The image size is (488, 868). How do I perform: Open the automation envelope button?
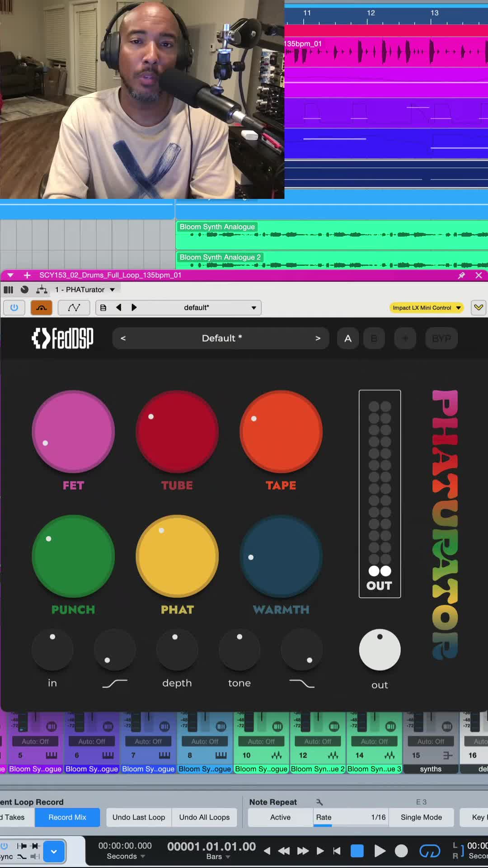74,307
